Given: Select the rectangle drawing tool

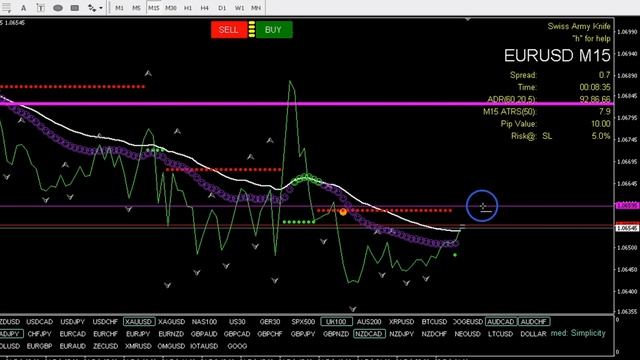Looking at the screenshot, I should click(75, 8).
